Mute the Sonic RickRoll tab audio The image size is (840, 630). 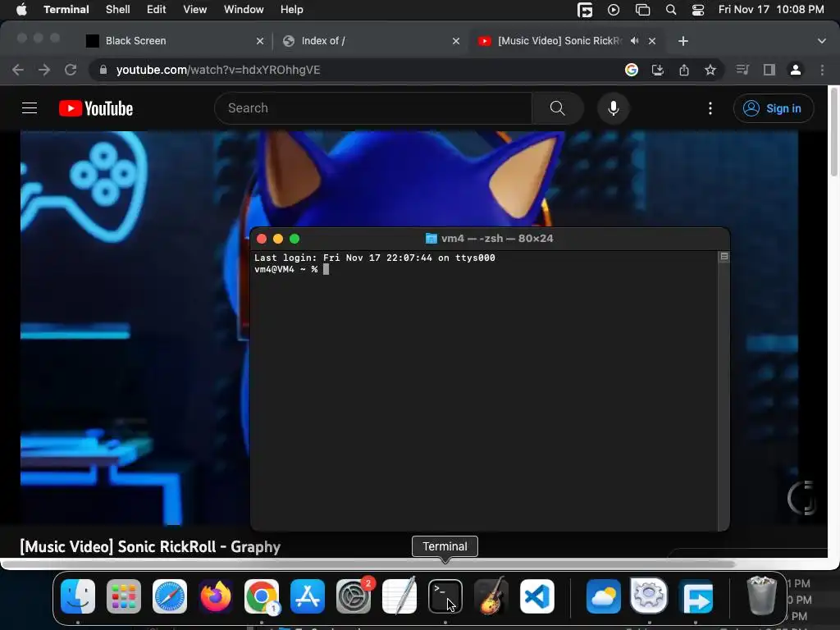tap(635, 41)
